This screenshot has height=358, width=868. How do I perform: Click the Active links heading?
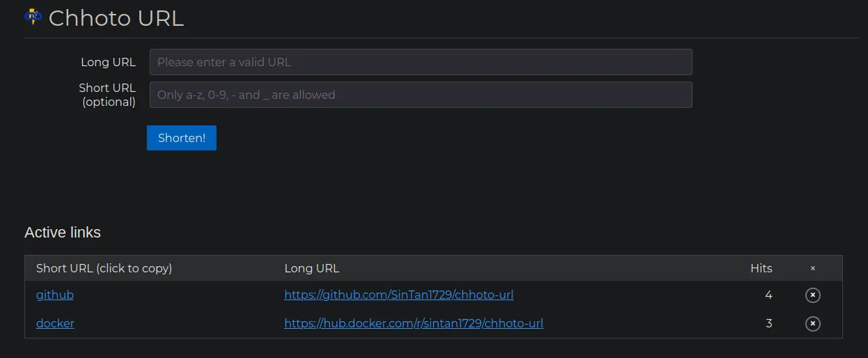click(x=63, y=233)
